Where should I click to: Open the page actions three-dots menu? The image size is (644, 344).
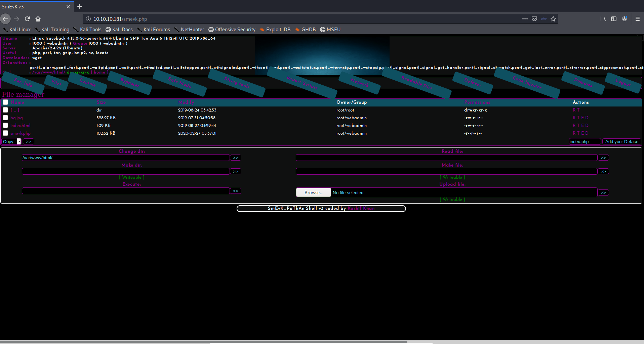525,19
